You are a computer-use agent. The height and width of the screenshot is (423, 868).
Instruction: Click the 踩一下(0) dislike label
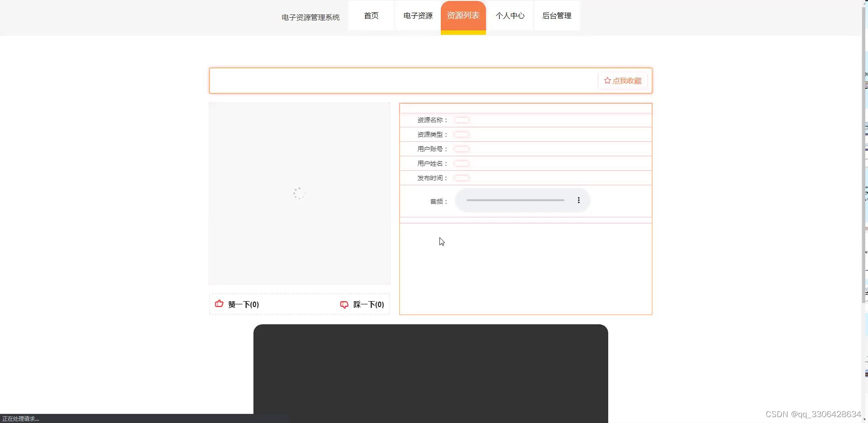click(368, 304)
